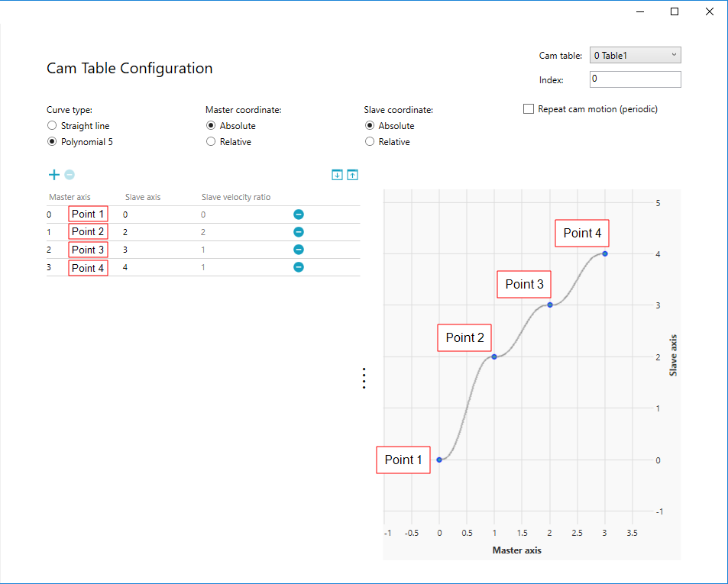Click the Point 4 marker on the graph
Viewport: 728px width, 584px height.
click(x=605, y=253)
